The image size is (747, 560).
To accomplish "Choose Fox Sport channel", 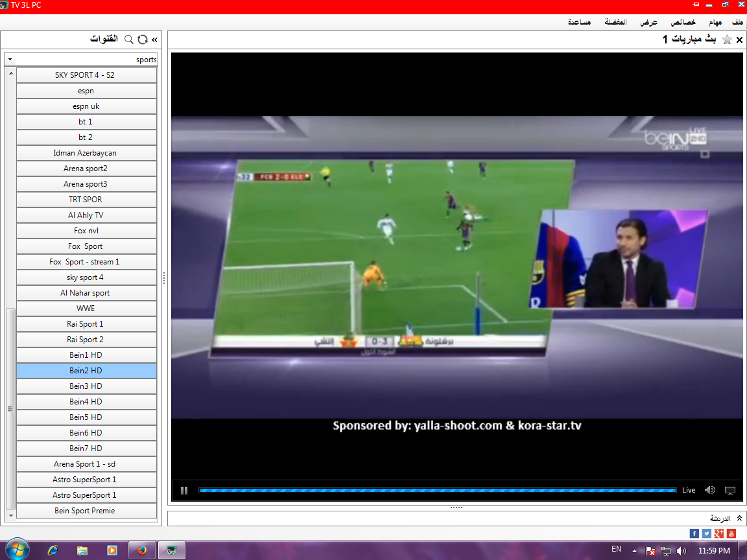I will click(x=86, y=246).
